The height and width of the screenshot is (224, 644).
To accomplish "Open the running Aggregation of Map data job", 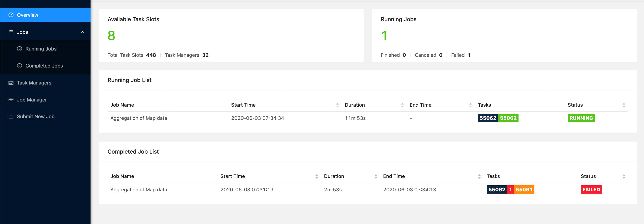I will [138, 118].
